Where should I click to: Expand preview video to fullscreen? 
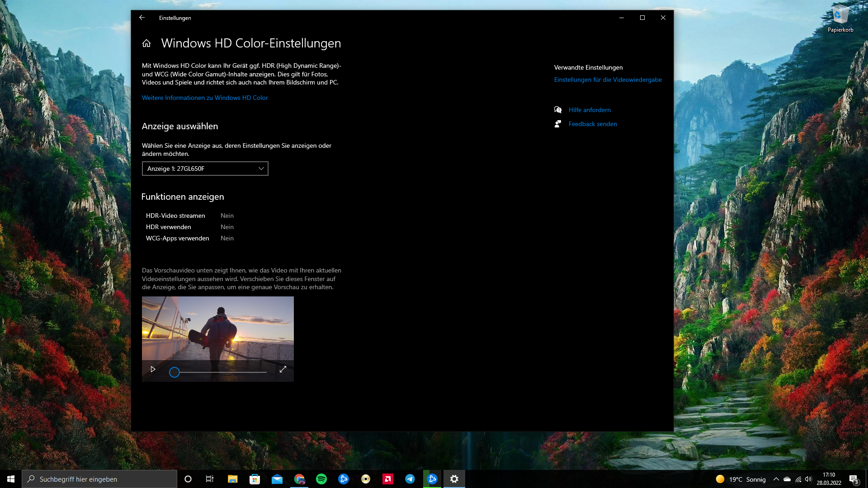pos(283,369)
